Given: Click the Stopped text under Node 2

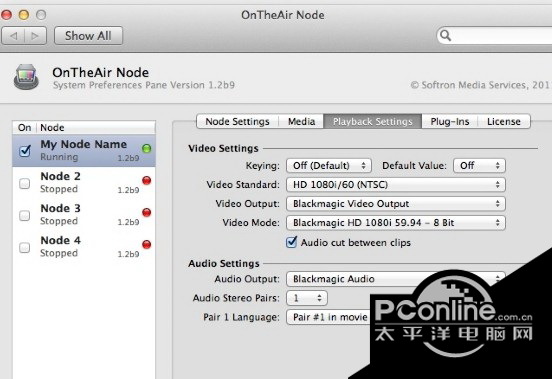Looking at the screenshot, I should coord(59,189).
